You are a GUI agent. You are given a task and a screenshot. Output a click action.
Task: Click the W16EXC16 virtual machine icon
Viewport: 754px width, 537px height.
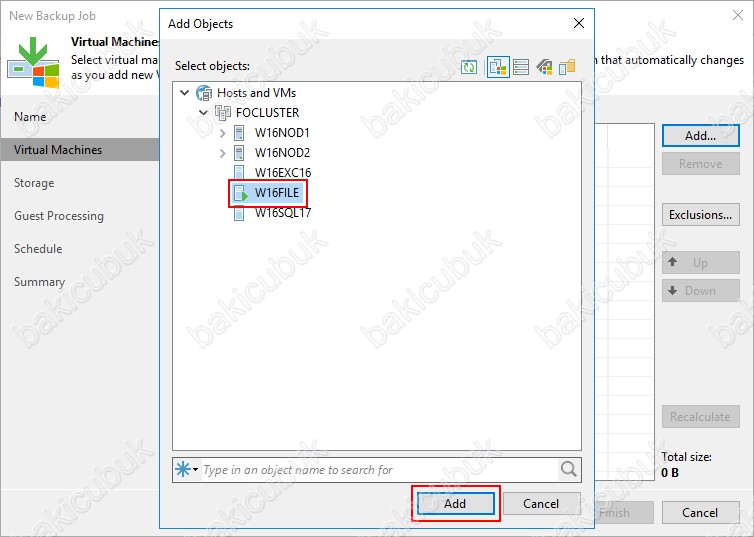(x=240, y=173)
